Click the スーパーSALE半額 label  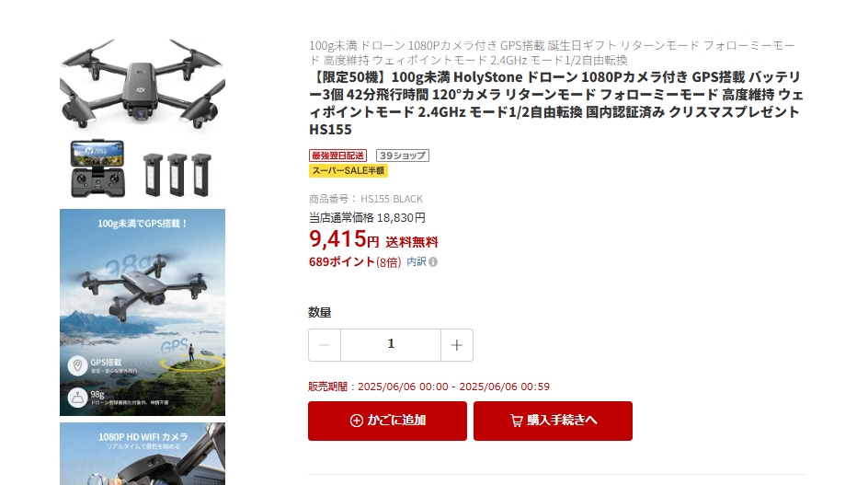coord(348,171)
